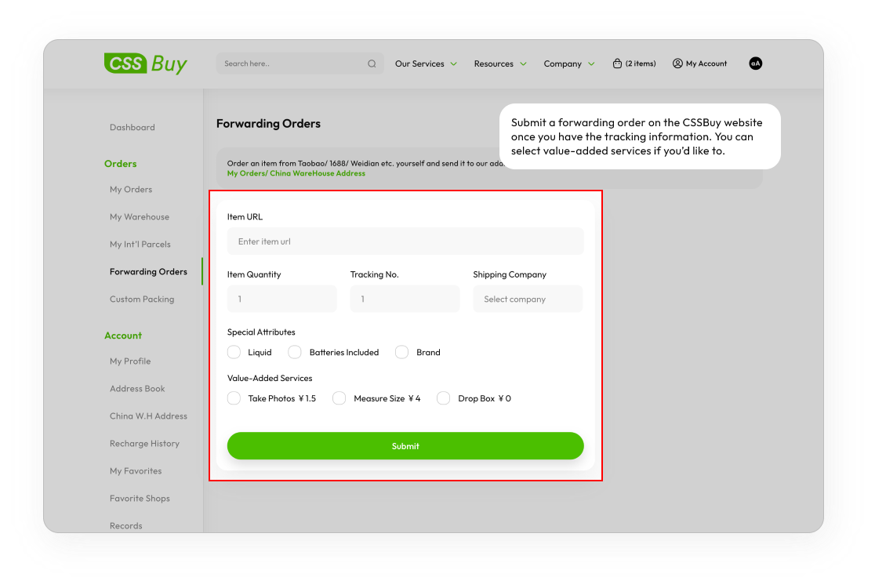Toggle the Drop Box service checkbox
875x588 pixels.
click(443, 398)
